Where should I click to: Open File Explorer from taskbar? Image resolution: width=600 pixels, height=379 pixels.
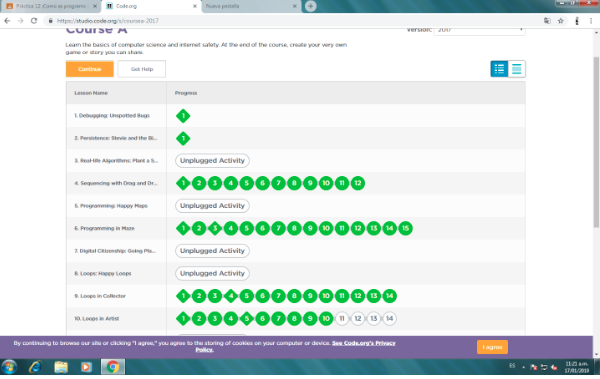(x=61, y=367)
